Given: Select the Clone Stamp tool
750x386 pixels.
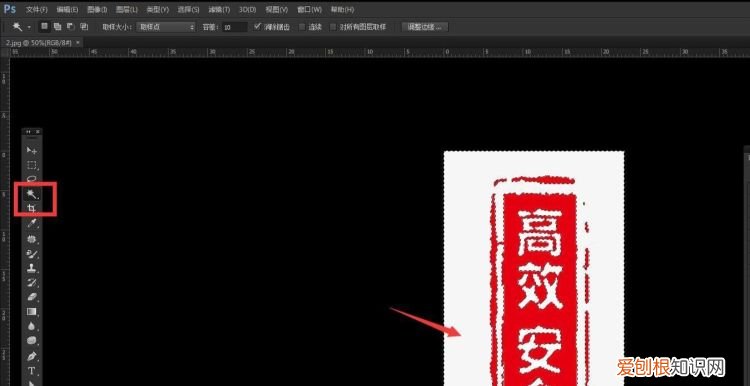Looking at the screenshot, I should point(32,268).
